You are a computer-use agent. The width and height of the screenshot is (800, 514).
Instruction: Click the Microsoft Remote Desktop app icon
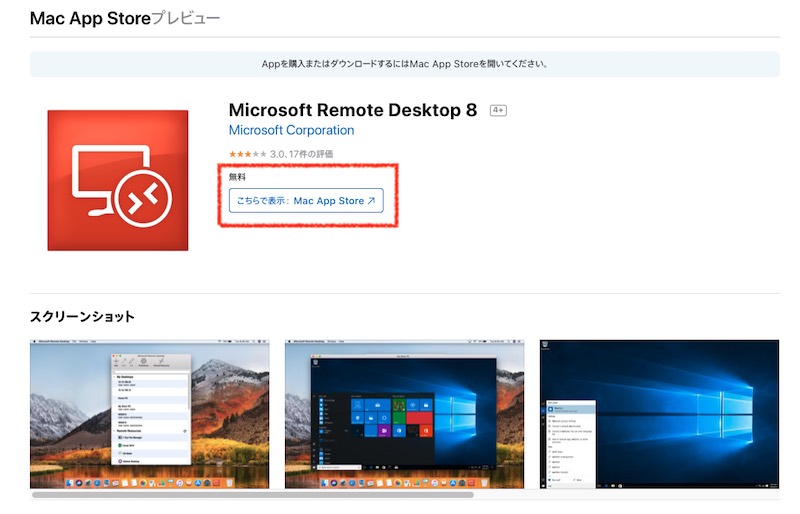point(118,180)
